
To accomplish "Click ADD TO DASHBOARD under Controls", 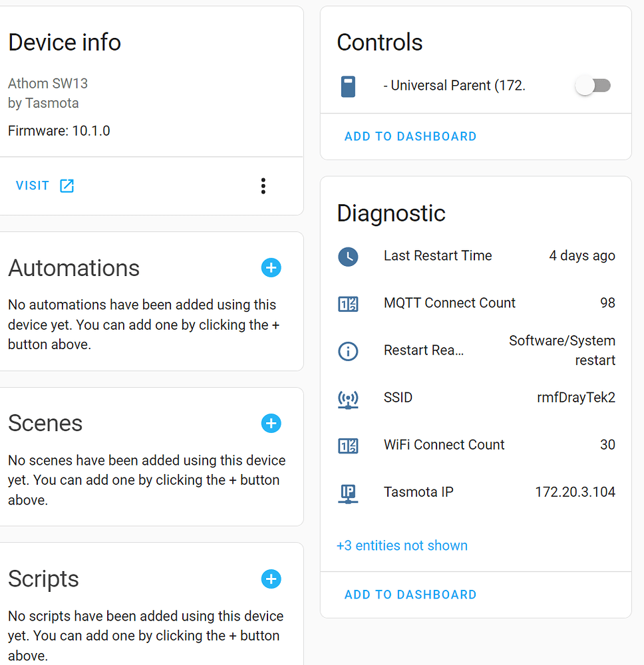I will pos(410,136).
